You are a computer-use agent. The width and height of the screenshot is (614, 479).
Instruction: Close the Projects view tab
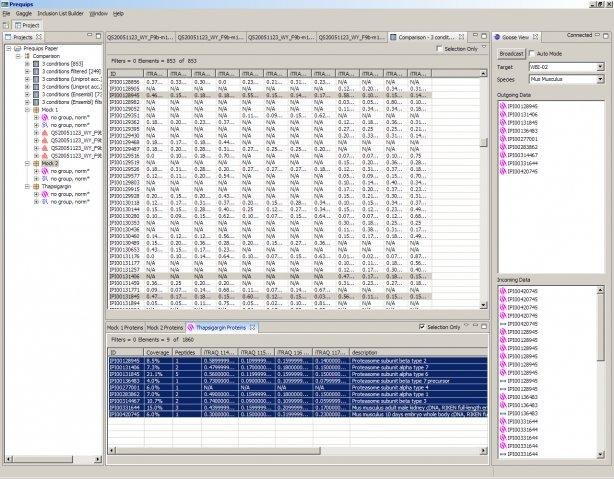pyautogui.click(x=39, y=36)
